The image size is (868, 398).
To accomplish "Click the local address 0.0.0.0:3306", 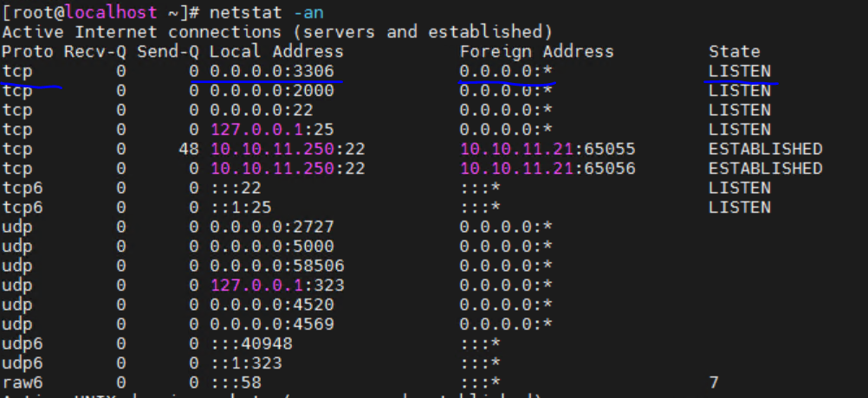I will 272,71.
